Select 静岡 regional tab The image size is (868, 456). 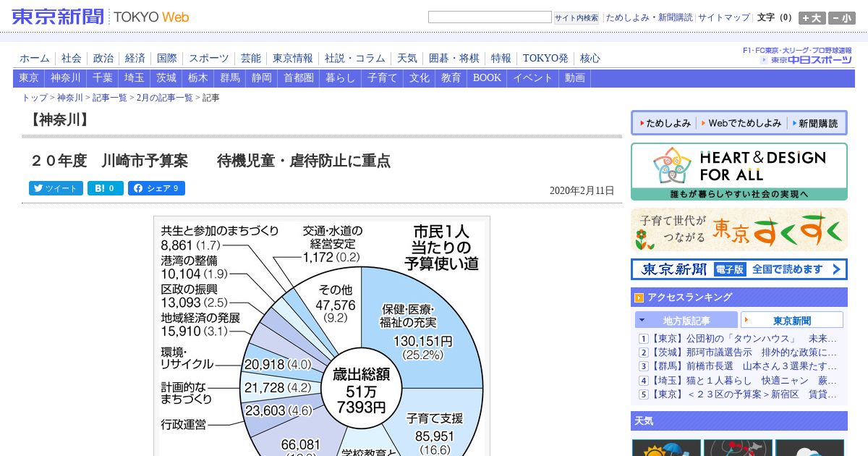[x=262, y=78]
